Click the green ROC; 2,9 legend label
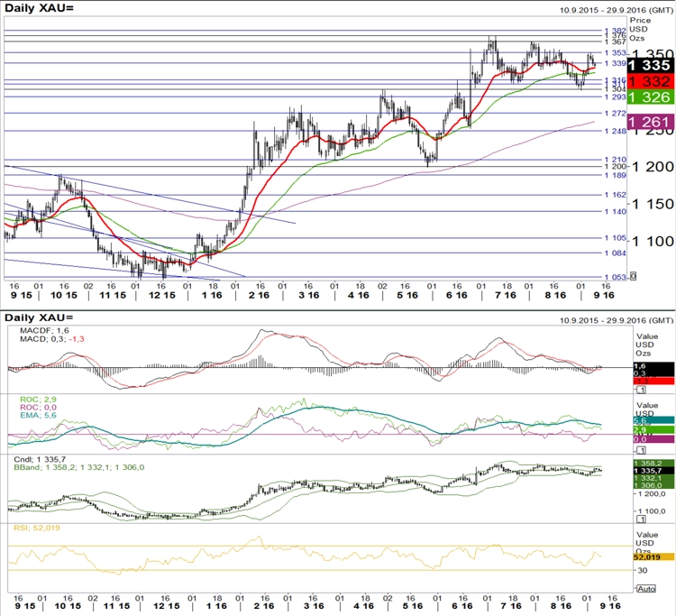 click(38, 400)
